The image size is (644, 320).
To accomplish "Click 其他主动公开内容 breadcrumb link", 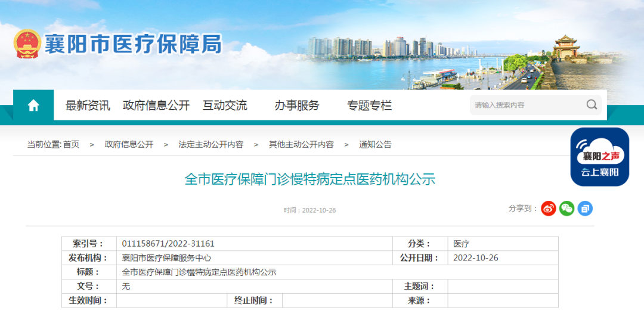I will (301, 144).
